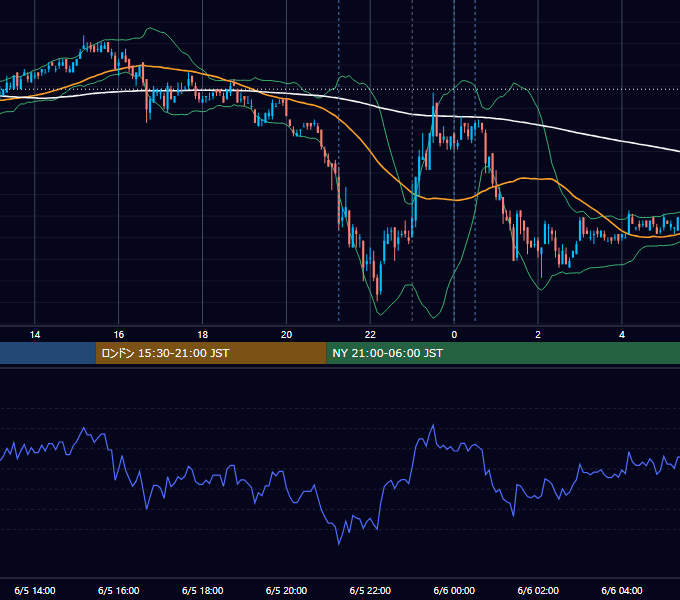
Task: Click the 16 hour axis label
Action: pos(118,335)
